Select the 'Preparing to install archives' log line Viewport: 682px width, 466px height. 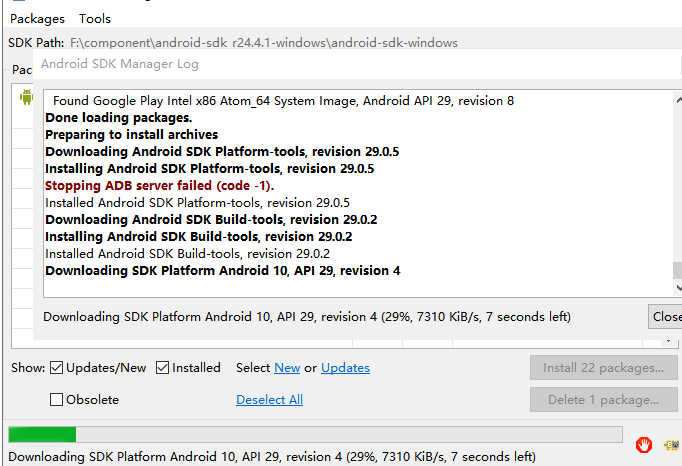click(x=131, y=135)
